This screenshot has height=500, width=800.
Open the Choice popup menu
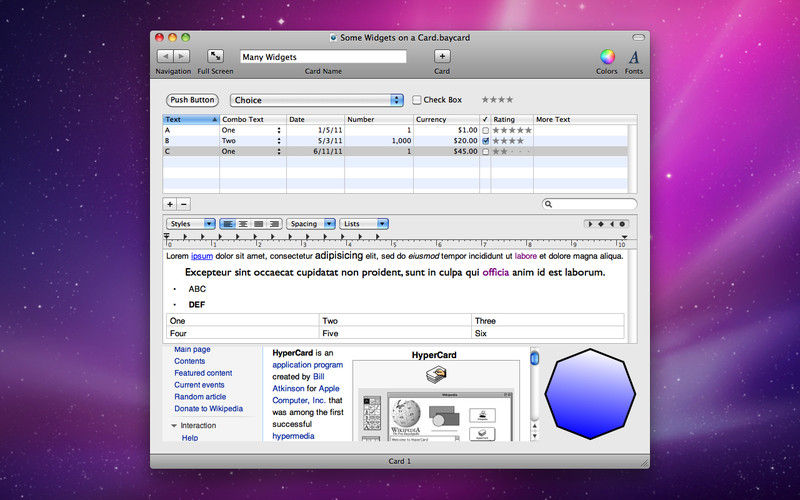pos(316,100)
